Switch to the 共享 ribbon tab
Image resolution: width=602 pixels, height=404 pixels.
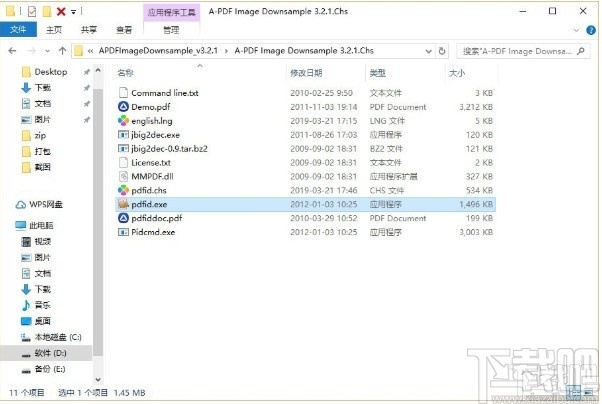[x=89, y=30]
